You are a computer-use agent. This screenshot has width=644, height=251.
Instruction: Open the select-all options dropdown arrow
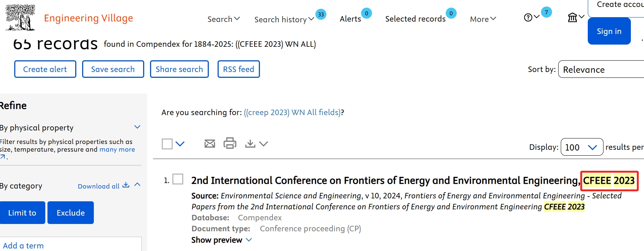(180, 144)
